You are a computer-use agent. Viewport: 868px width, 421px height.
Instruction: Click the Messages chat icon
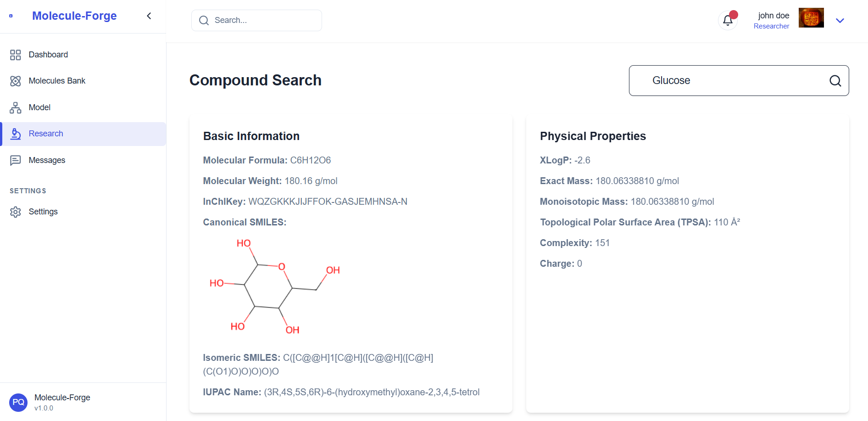click(16, 160)
